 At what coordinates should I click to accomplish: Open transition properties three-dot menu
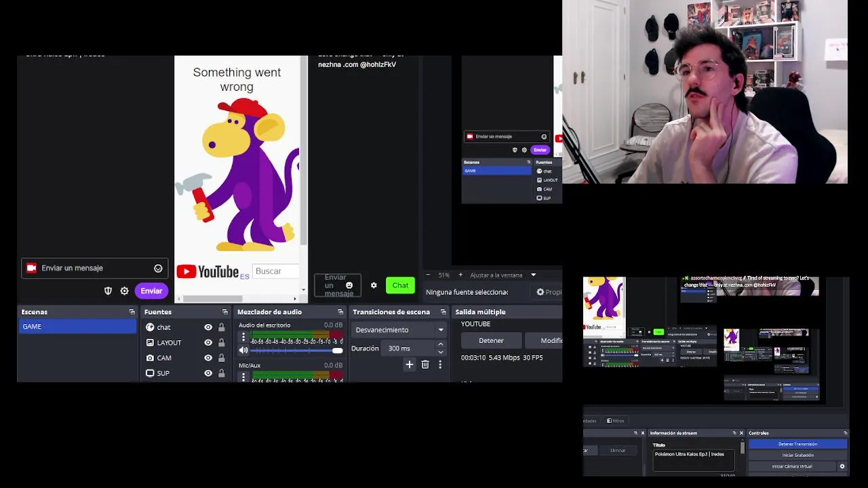440,365
